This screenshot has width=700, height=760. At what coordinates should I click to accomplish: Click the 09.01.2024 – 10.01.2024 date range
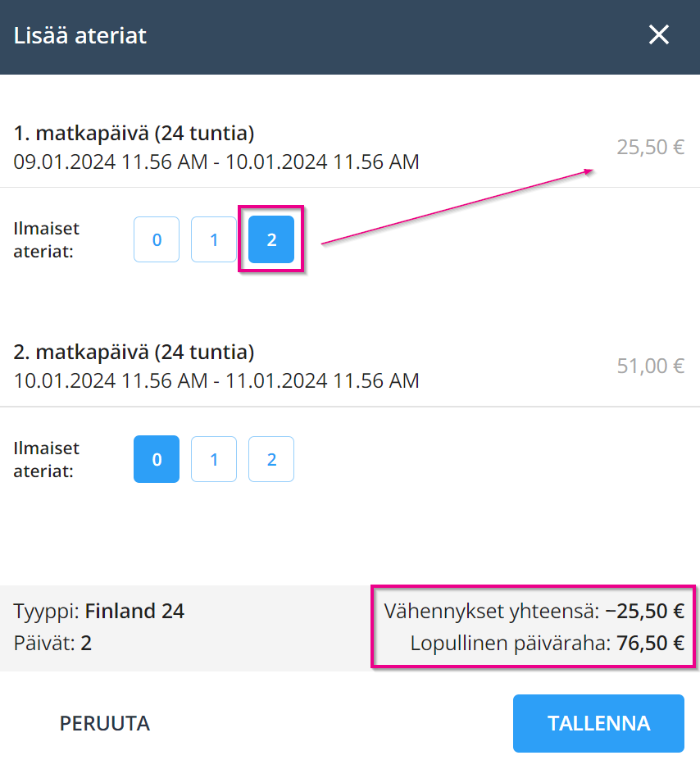[x=216, y=162]
